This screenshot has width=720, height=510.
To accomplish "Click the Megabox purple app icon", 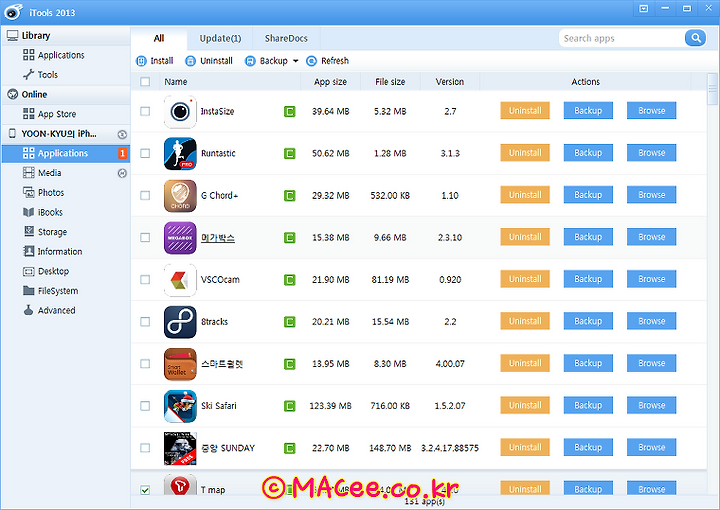I will click(180, 238).
